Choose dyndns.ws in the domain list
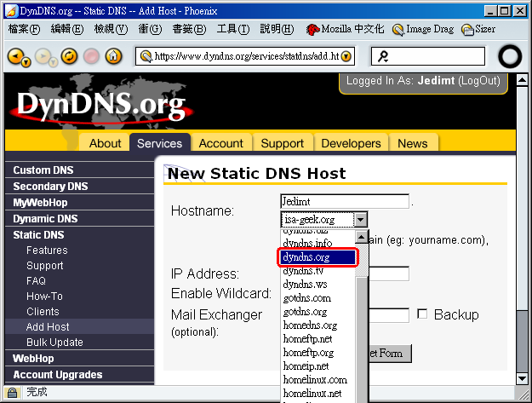The image size is (532, 403). (317, 285)
